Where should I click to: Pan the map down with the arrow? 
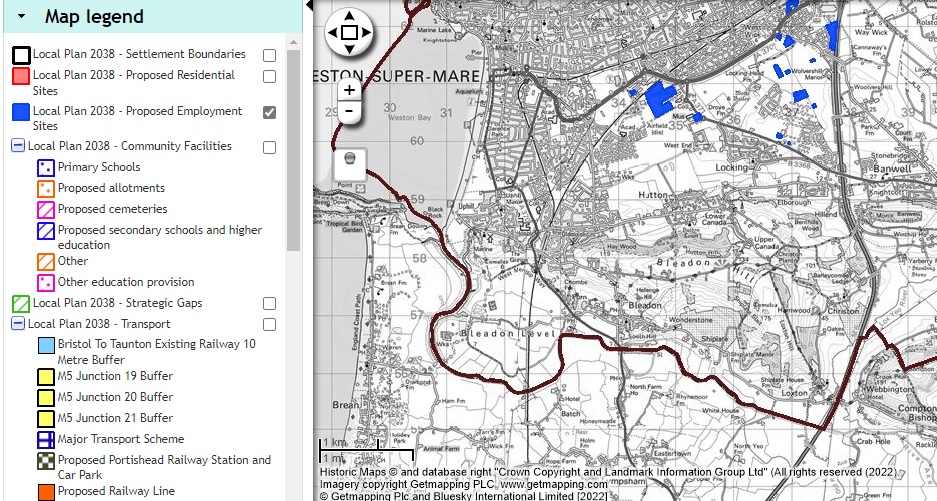[x=349, y=49]
